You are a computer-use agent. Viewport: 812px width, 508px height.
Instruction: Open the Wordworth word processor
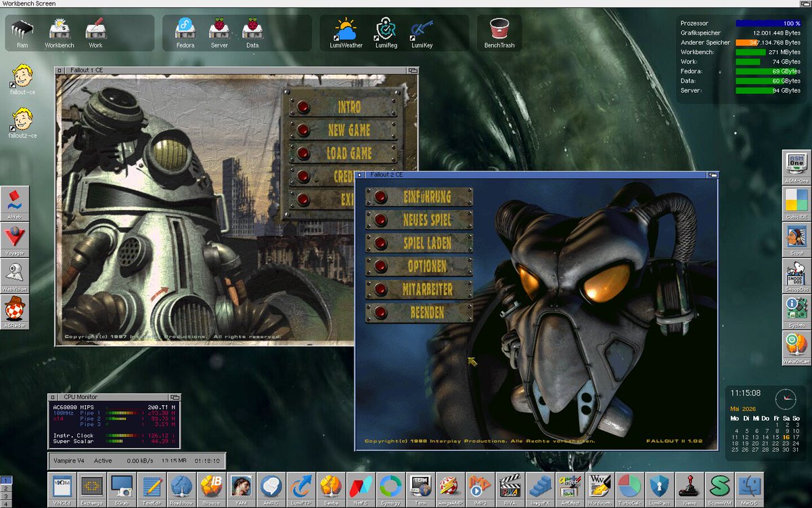[x=600, y=490]
